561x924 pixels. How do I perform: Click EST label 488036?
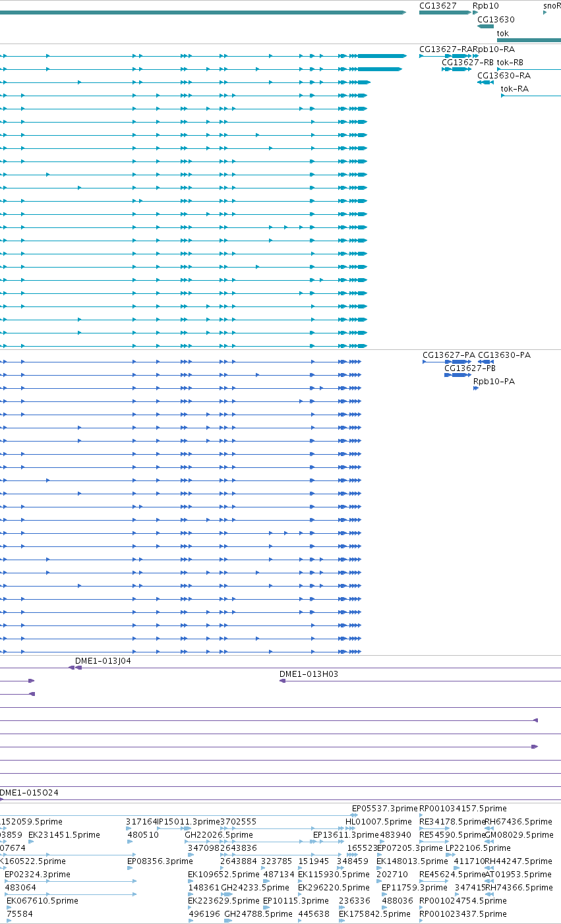[x=398, y=901]
